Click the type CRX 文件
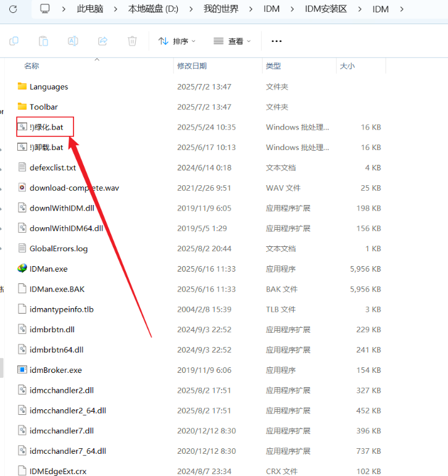This screenshot has width=448, height=476. pos(281,471)
